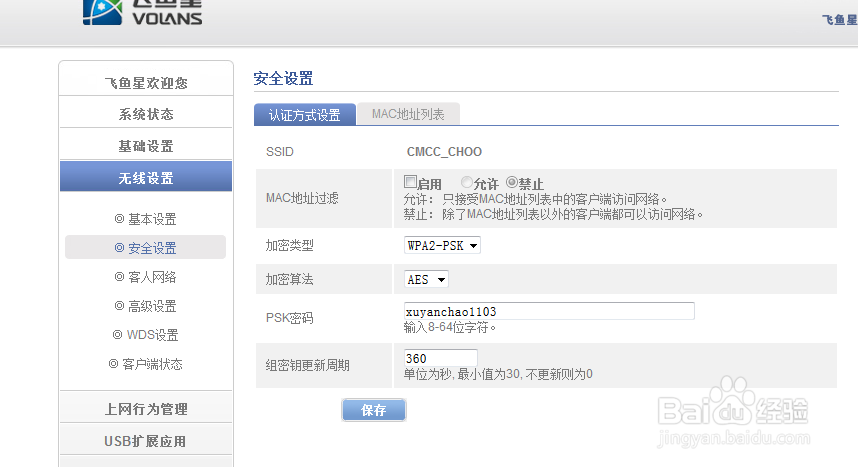
Task: Click the 组密钥更新周期 input field
Action: 440,358
